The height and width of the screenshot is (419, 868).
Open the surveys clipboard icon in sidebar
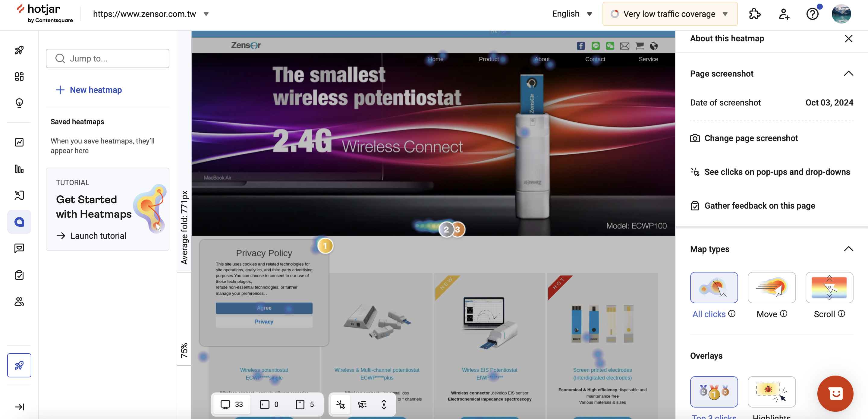[x=19, y=275]
